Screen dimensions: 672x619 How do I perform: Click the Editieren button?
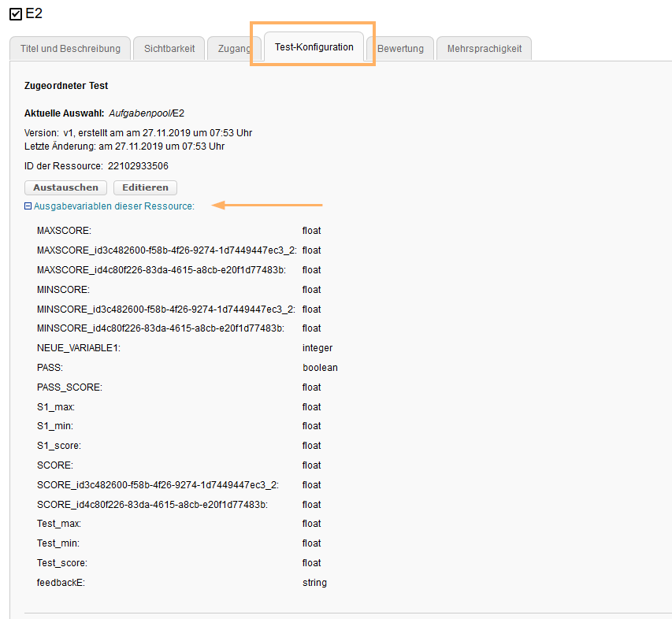(x=145, y=187)
